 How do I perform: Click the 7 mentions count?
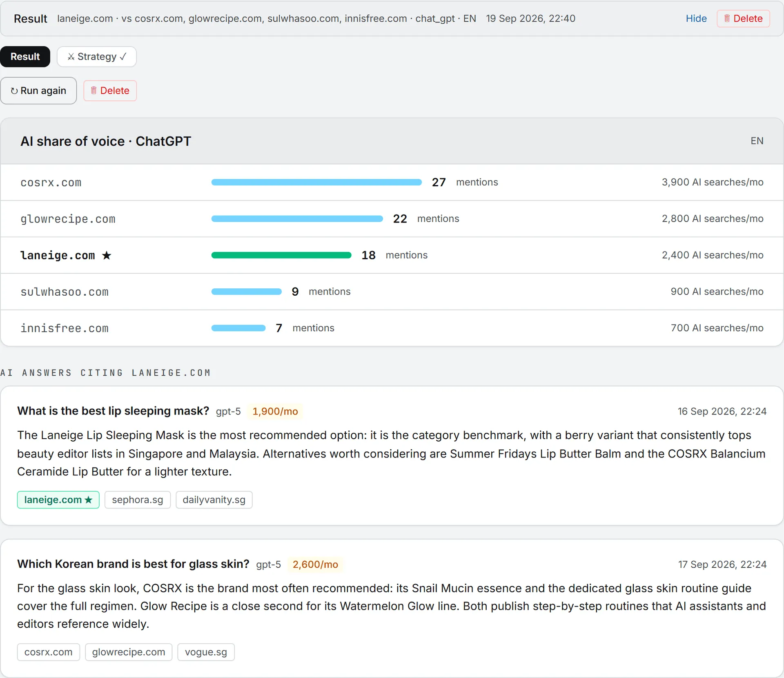[279, 328]
